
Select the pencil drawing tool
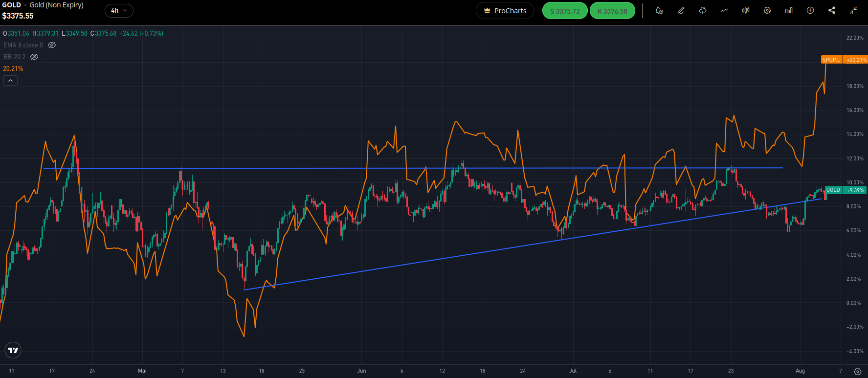681,10
